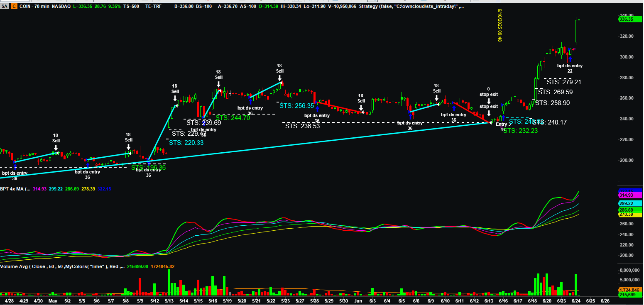Click the 8,000,000 volume axis label
The width and height of the screenshot is (644, 305).
[x=630, y=270]
